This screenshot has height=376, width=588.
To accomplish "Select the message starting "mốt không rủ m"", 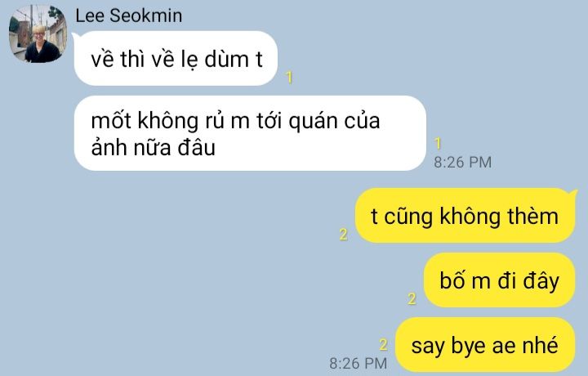I will point(250,133).
